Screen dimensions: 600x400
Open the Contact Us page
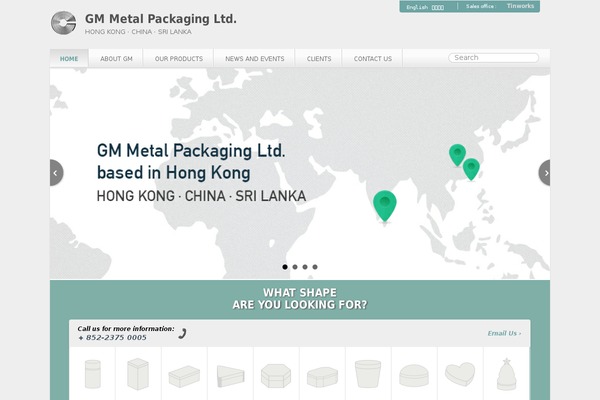pos(373,59)
